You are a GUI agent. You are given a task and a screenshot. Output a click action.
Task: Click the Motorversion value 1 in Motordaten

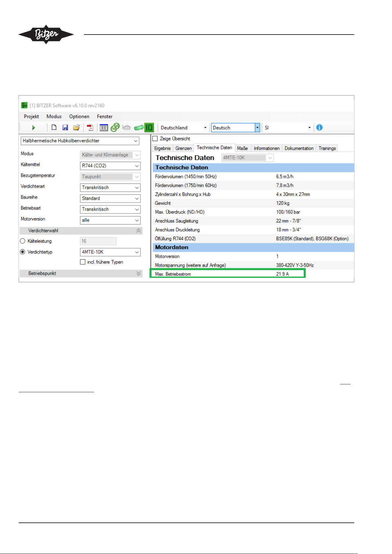click(277, 256)
